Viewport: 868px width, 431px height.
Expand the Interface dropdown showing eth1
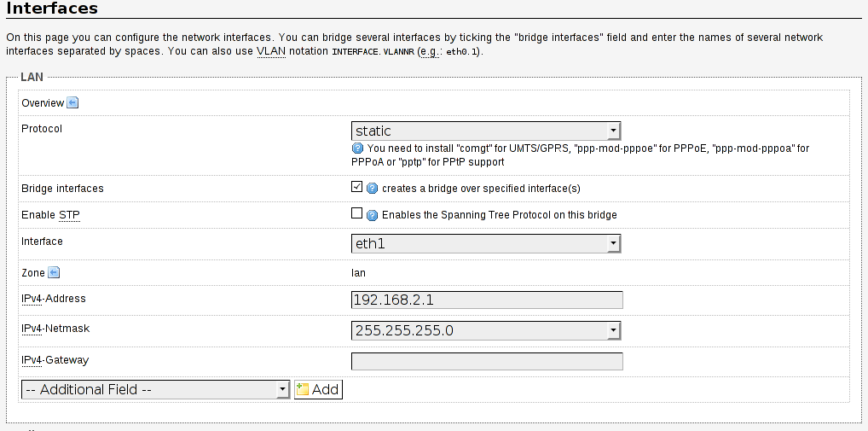(485, 244)
